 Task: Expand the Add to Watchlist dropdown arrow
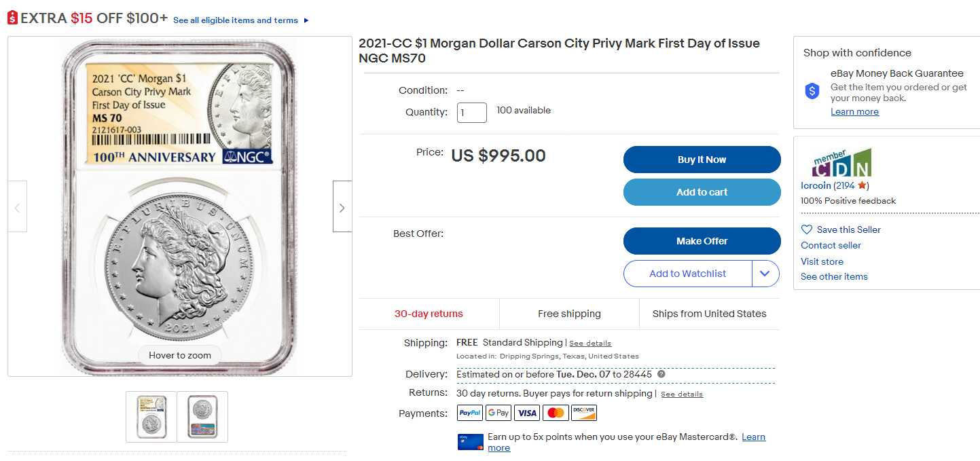point(765,274)
